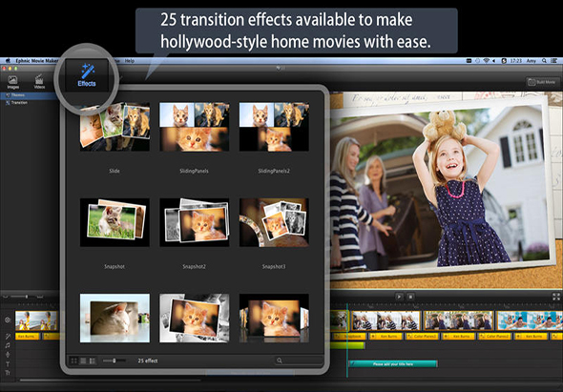Click the microphone voiceover track icon
Screen dimensions: 563x392
coord(8,355)
